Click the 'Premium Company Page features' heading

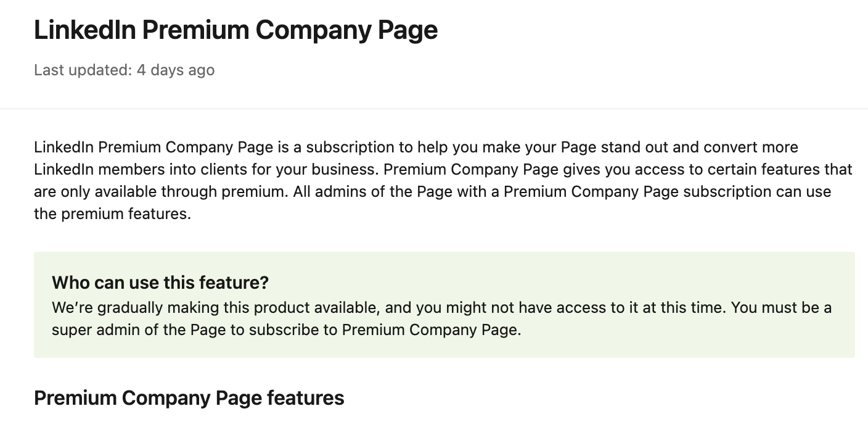coord(189,398)
